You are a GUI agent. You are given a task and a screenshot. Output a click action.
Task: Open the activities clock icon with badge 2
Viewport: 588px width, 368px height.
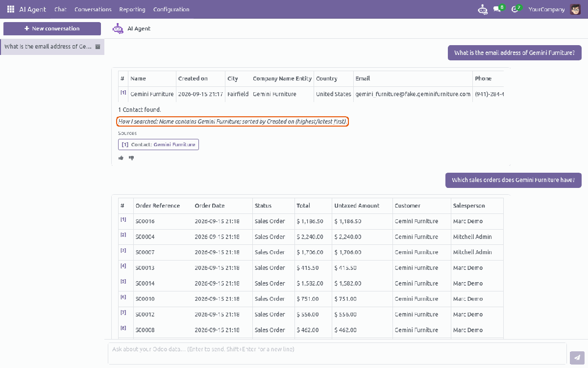(516, 9)
